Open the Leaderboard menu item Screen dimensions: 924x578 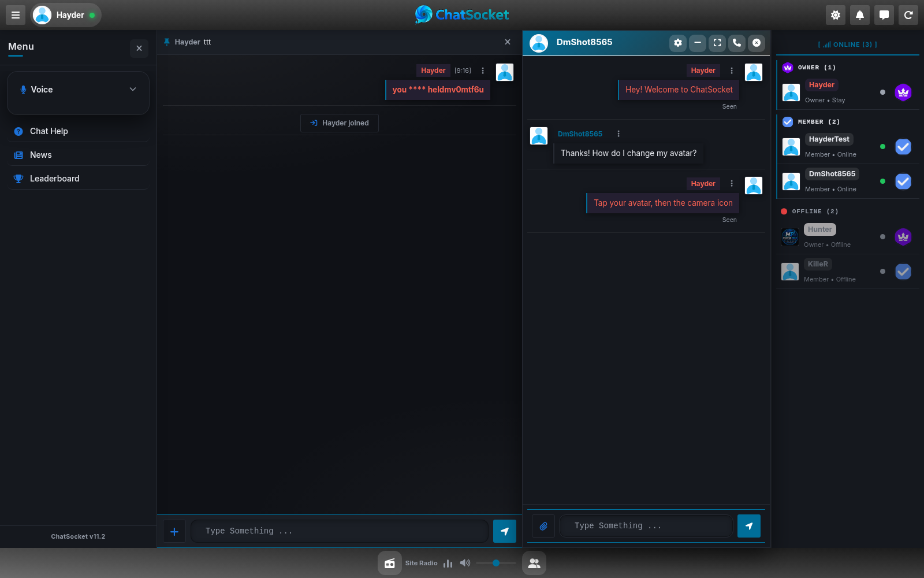[78, 179]
